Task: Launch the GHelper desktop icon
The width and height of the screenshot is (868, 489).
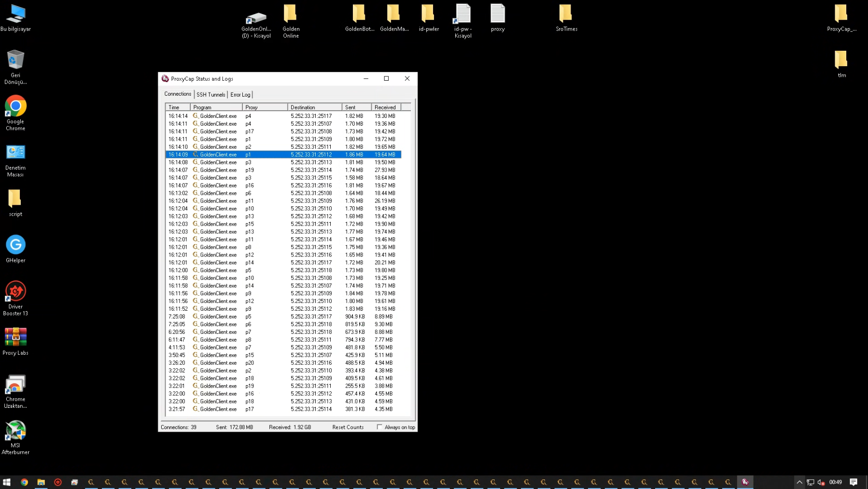Action: click(15, 249)
